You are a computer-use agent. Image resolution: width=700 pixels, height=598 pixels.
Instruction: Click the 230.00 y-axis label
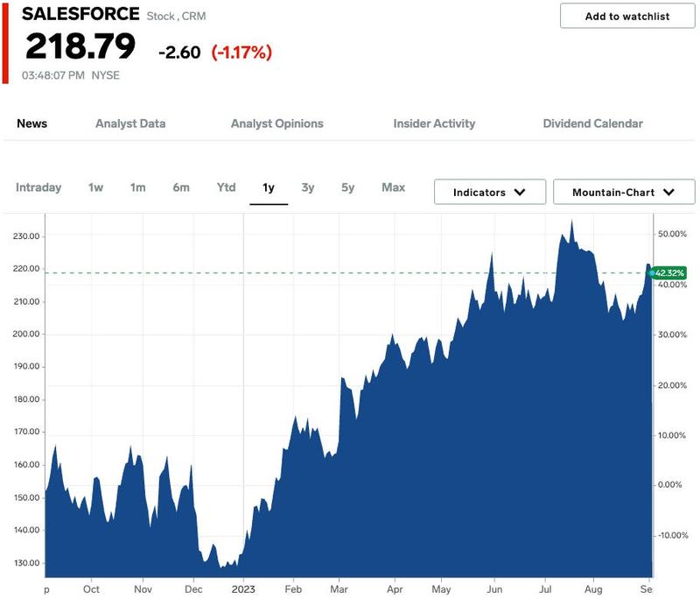26,236
